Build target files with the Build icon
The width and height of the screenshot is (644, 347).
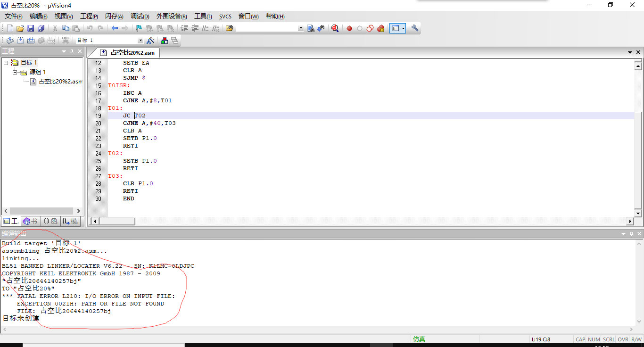pos(20,41)
